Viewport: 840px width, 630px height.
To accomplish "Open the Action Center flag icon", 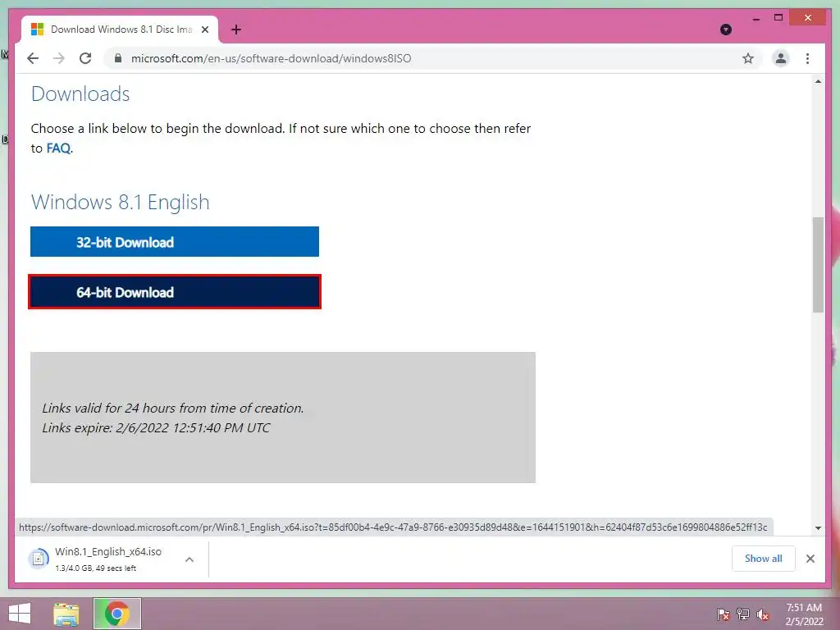I will pyautogui.click(x=723, y=614).
